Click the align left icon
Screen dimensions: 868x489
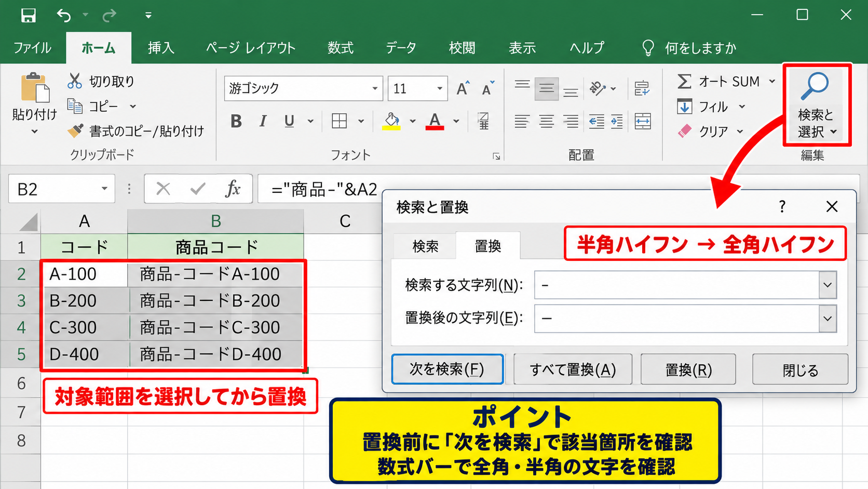[522, 121]
